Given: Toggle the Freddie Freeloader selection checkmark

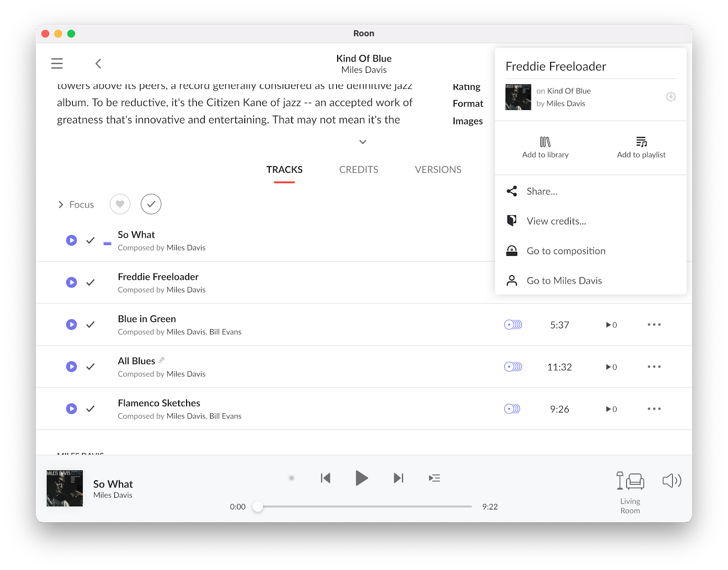Looking at the screenshot, I should tap(91, 282).
